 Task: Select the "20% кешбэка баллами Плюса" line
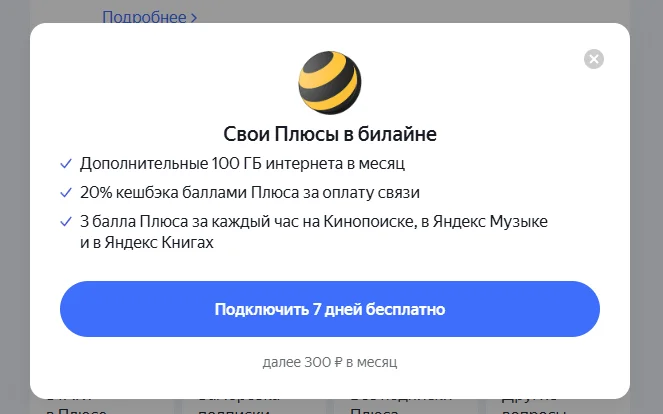click(250, 192)
